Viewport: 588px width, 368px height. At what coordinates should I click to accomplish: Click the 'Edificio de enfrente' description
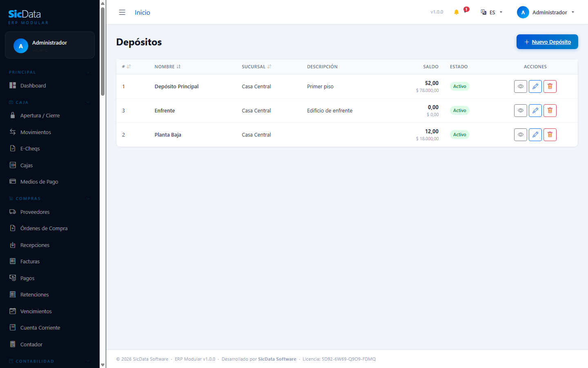tap(330, 110)
